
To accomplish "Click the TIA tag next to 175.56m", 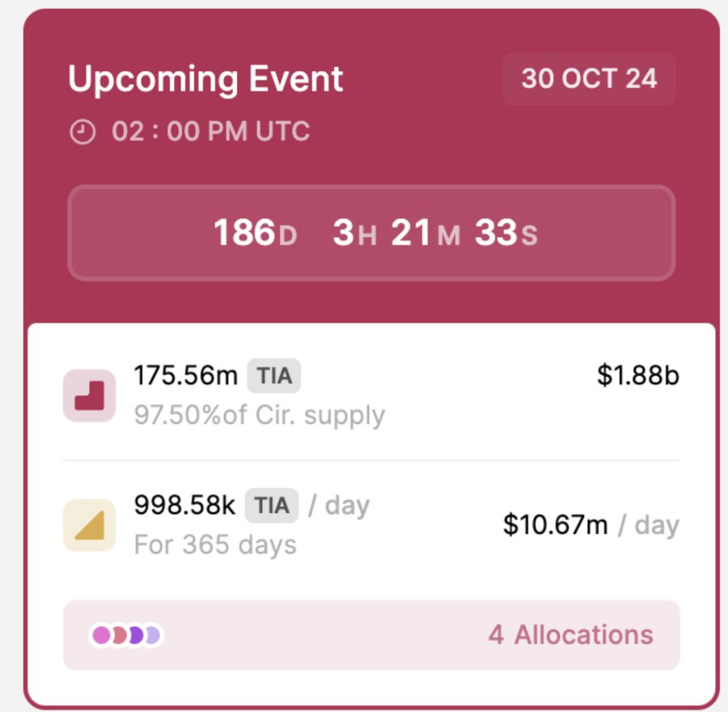I will click(x=273, y=375).
